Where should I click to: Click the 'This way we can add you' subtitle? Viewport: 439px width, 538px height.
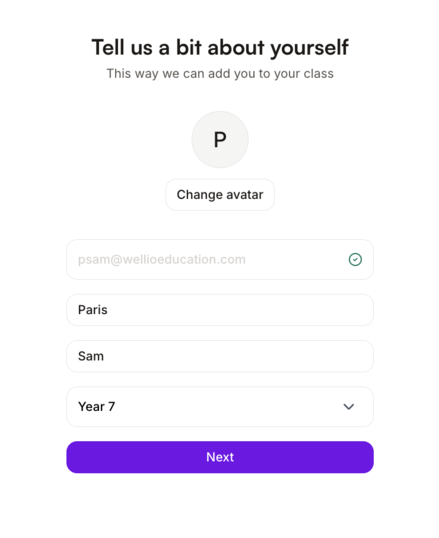click(220, 74)
